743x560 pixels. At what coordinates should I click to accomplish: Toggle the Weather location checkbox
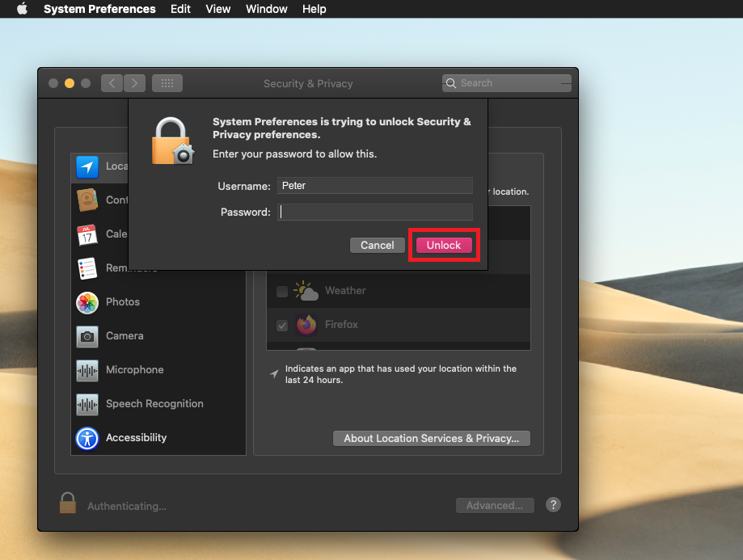[x=282, y=291]
